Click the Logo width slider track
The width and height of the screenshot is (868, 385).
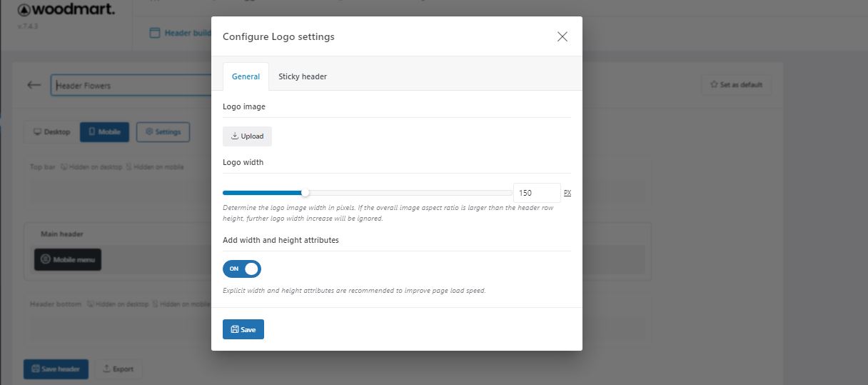point(368,193)
